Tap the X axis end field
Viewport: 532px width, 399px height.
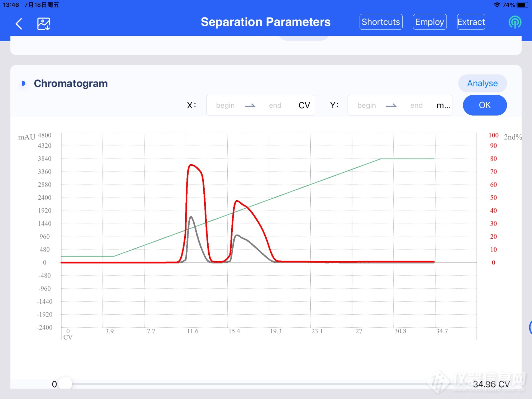point(275,105)
